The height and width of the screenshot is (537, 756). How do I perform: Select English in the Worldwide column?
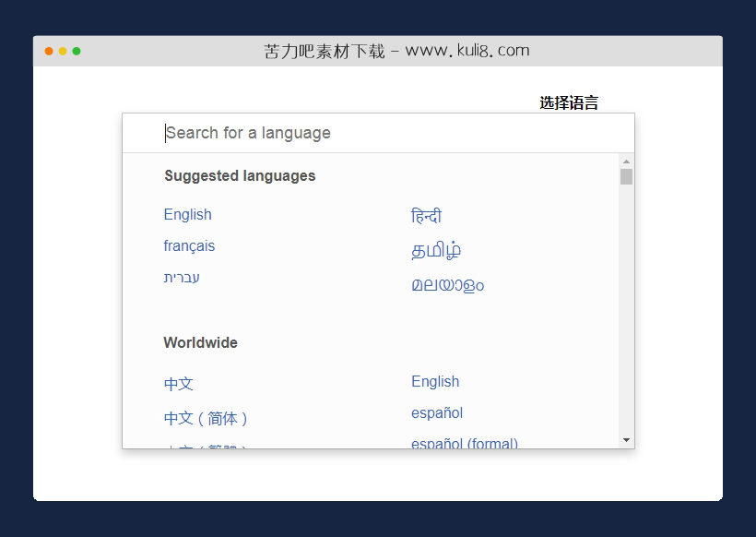click(x=435, y=381)
